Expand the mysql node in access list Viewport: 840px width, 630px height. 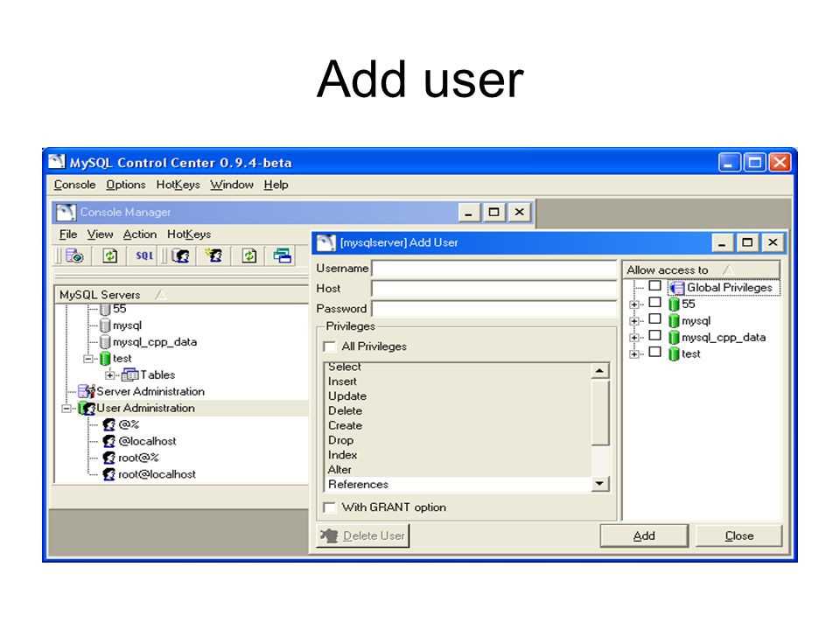pos(634,321)
